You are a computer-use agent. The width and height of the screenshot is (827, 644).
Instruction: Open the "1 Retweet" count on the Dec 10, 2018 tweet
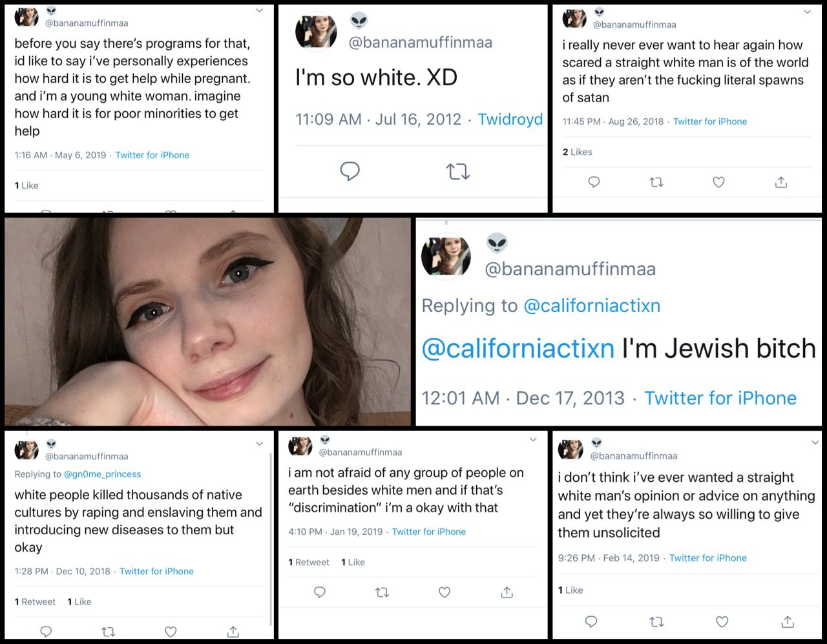[x=35, y=601]
